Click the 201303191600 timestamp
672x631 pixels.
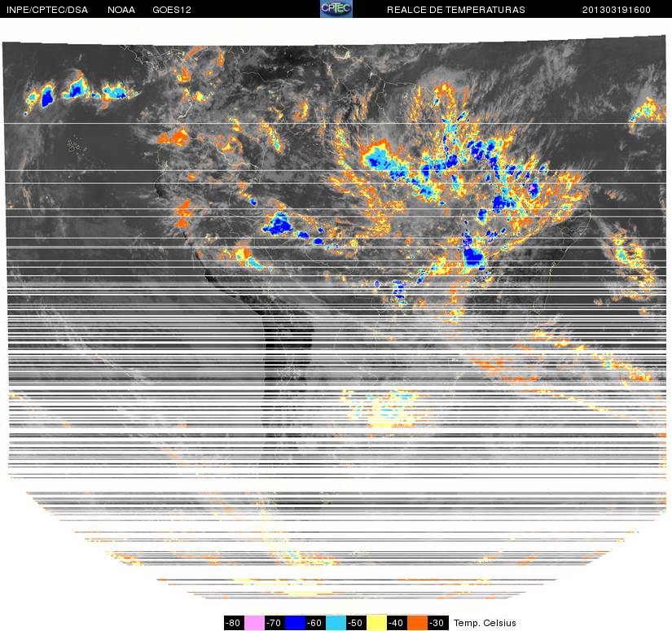point(617,10)
